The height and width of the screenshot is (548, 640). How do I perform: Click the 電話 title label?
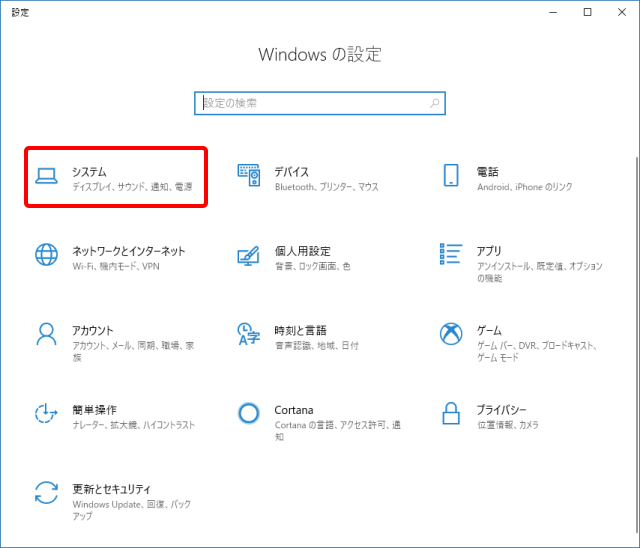488,172
